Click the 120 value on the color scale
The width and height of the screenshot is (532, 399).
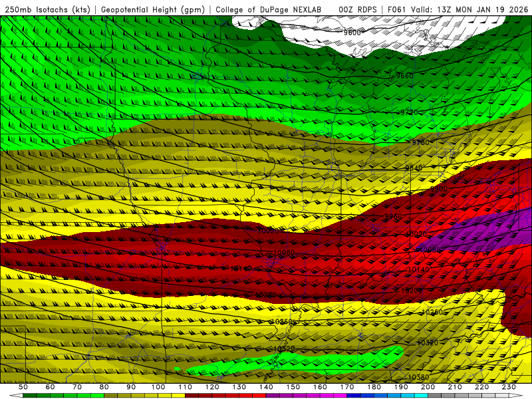(x=212, y=387)
